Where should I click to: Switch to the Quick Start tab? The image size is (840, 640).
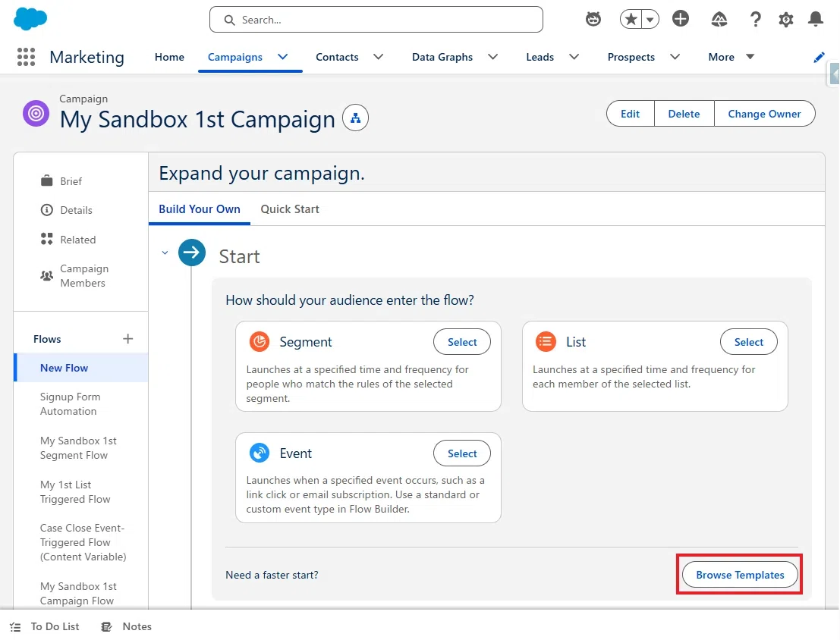(290, 209)
